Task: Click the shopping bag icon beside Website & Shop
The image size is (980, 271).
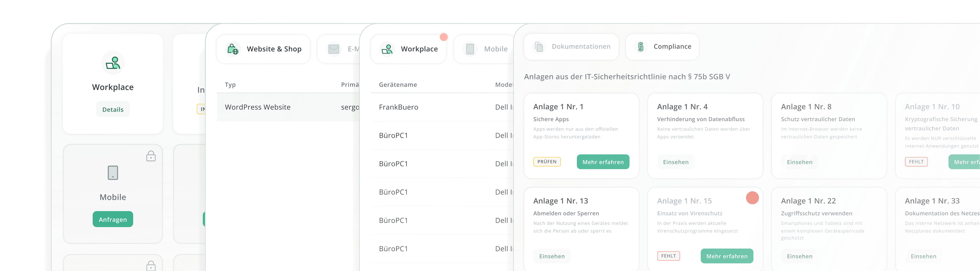Action: [x=233, y=49]
